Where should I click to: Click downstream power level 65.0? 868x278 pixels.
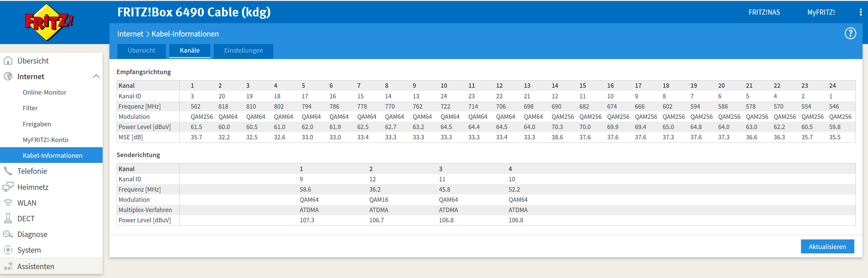tap(668, 127)
